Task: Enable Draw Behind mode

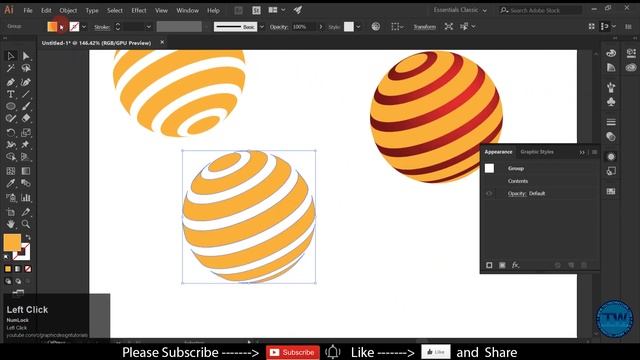Action: click(x=18, y=281)
